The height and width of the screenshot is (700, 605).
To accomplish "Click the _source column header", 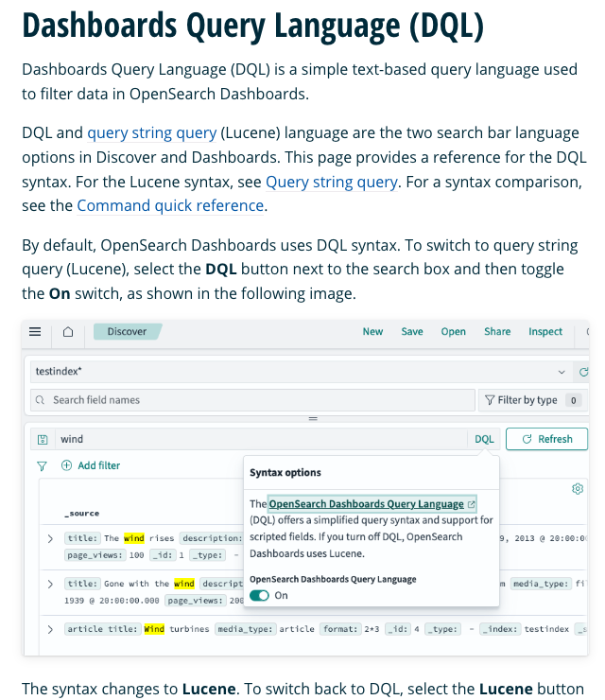I will (x=82, y=514).
